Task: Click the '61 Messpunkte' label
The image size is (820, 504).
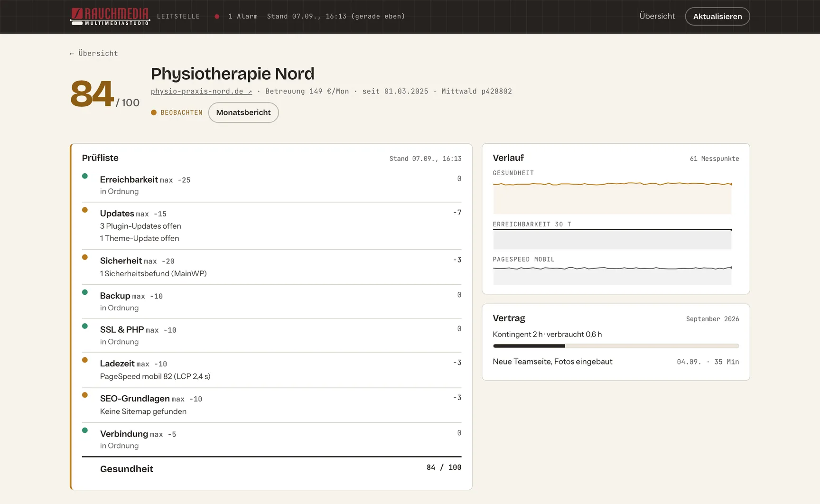Action: [714, 159]
